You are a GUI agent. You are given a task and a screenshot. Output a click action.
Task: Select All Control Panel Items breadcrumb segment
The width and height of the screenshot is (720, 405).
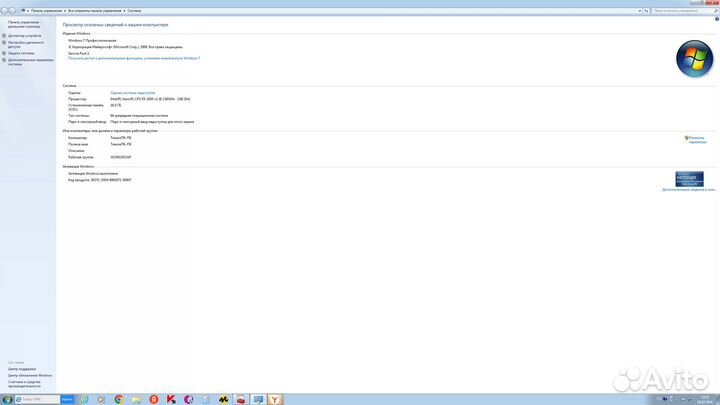pos(95,10)
